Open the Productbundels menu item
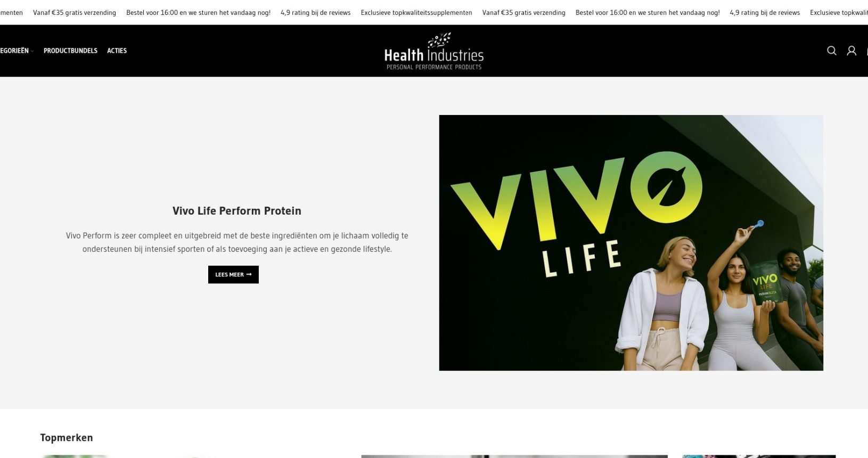The image size is (868, 458). point(70,51)
